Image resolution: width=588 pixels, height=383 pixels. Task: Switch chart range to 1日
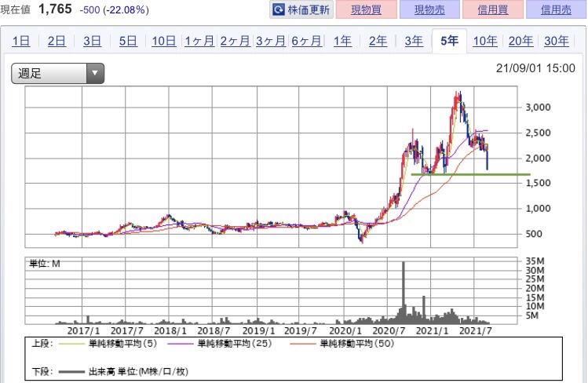[21, 41]
